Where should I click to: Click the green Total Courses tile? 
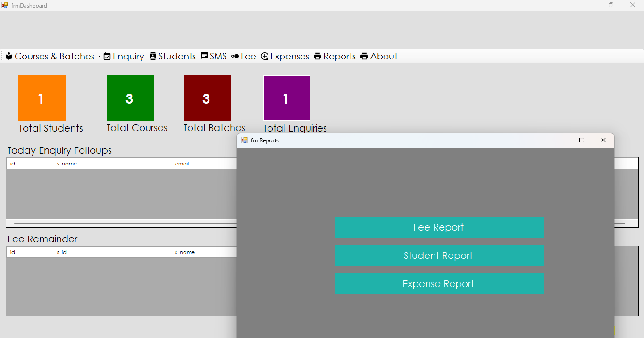[x=130, y=98]
